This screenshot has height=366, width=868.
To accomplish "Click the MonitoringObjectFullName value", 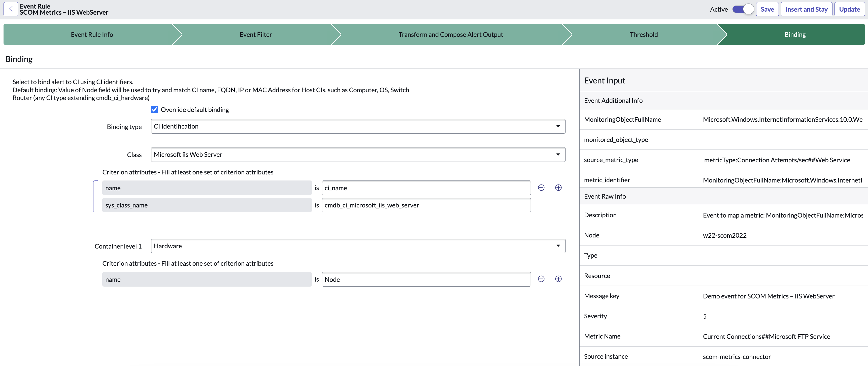I will pos(782,119).
